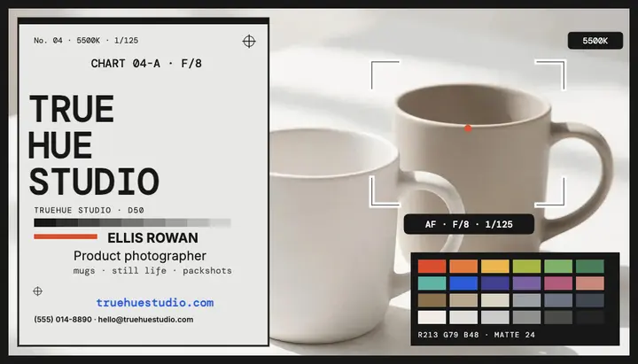Choose the salmon color swatch

coord(590,283)
